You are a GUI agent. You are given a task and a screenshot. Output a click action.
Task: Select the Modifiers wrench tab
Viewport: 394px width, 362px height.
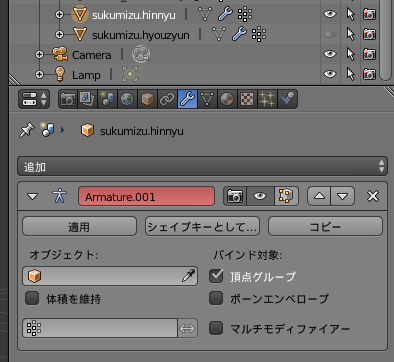click(187, 99)
